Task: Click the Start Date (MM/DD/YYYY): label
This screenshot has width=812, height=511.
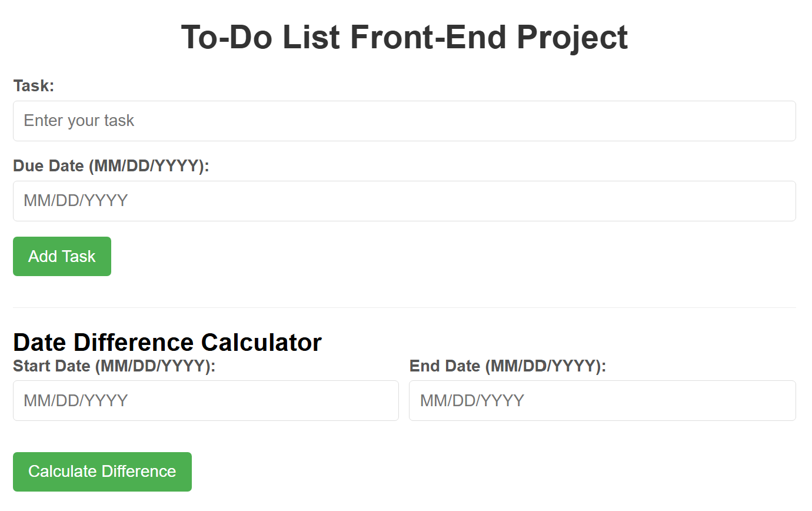Action: [x=115, y=366]
